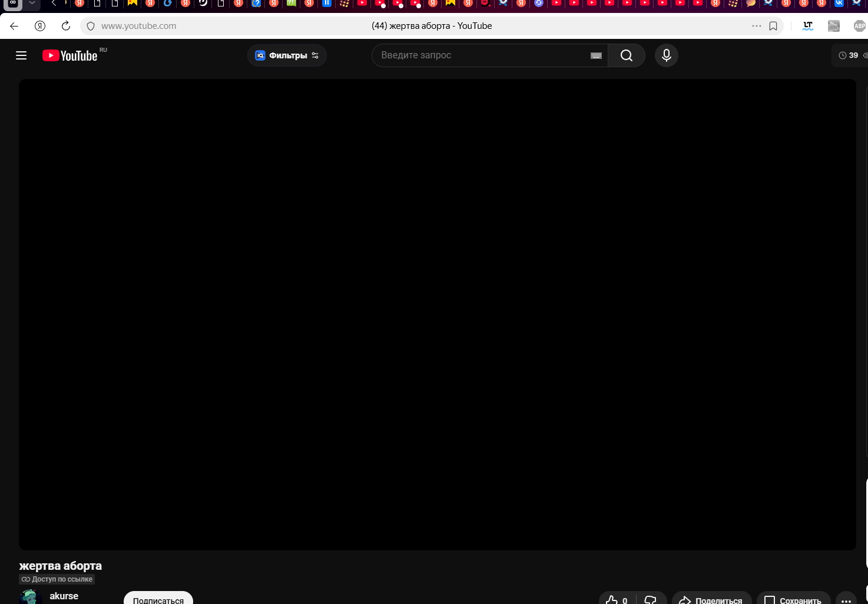
Task: Dislike the video with thumbs down
Action: pyautogui.click(x=650, y=599)
